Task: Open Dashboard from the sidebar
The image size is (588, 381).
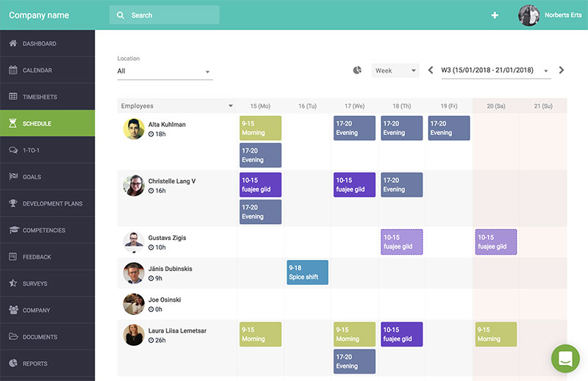Action: [x=47, y=43]
